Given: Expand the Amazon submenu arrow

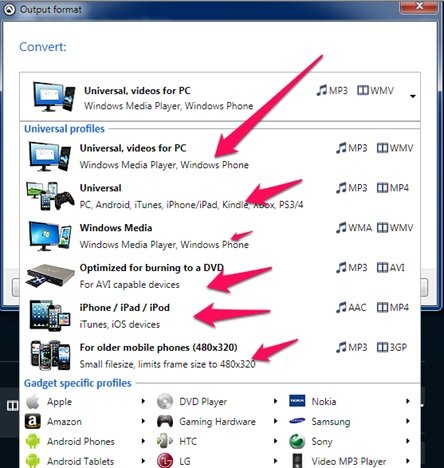Looking at the screenshot, I should [x=143, y=421].
